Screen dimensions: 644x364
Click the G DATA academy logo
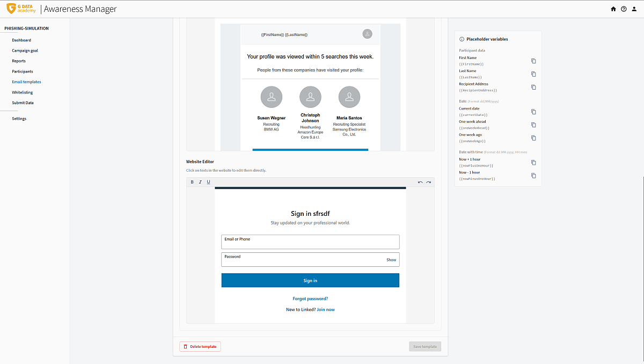coord(21,9)
